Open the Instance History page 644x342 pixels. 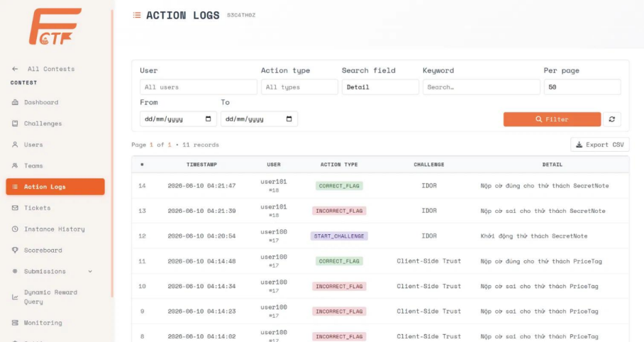pyautogui.click(x=54, y=229)
